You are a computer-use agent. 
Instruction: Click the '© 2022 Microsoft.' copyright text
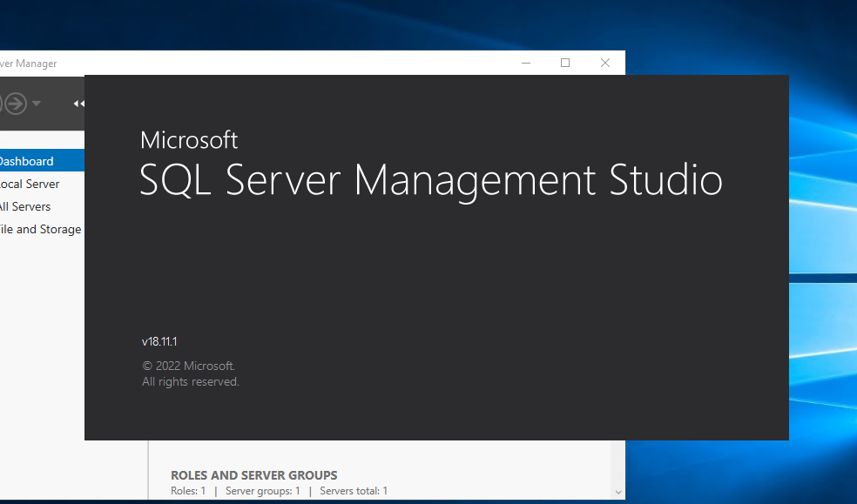pyautogui.click(x=189, y=366)
